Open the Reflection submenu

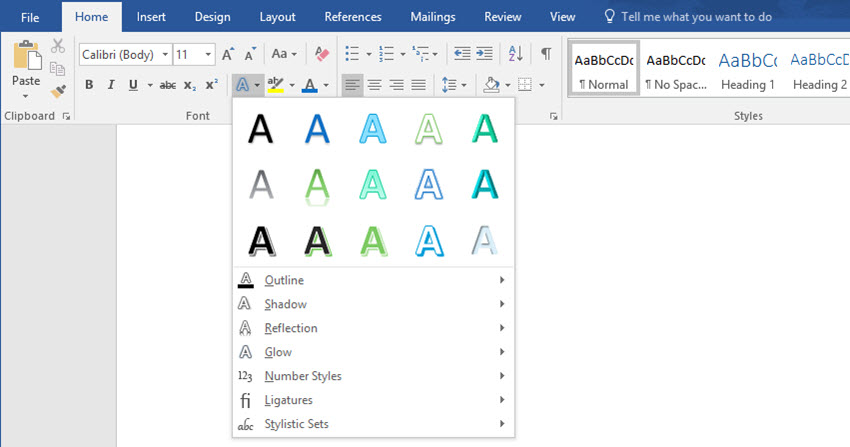pos(374,328)
